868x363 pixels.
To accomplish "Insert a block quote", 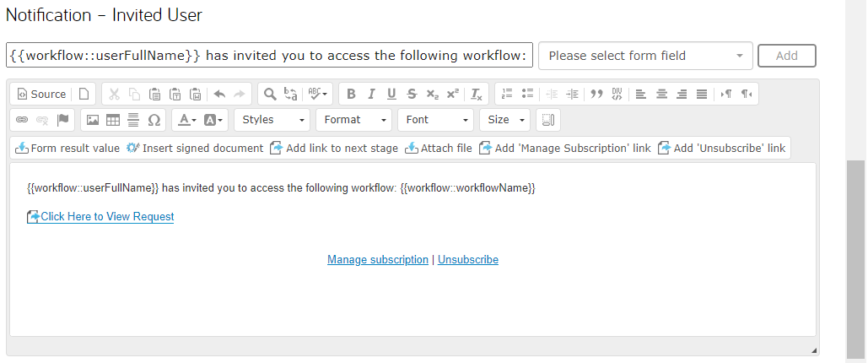I will click(x=596, y=95).
